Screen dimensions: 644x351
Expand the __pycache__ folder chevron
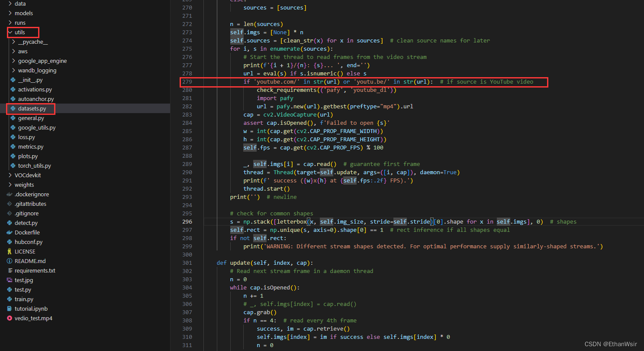click(13, 42)
